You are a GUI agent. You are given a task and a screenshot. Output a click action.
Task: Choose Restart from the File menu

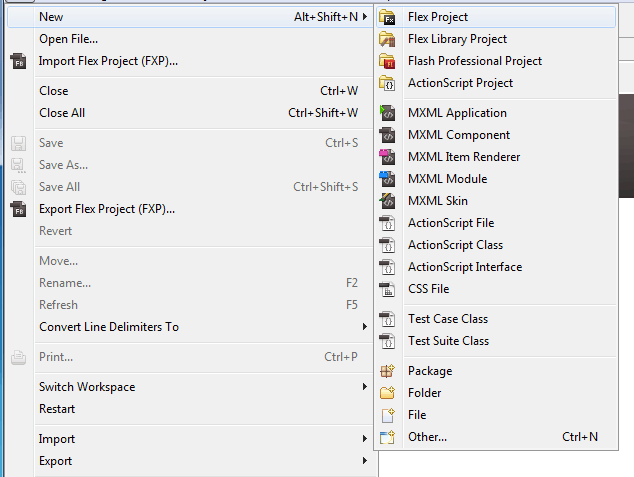[x=190, y=409]
